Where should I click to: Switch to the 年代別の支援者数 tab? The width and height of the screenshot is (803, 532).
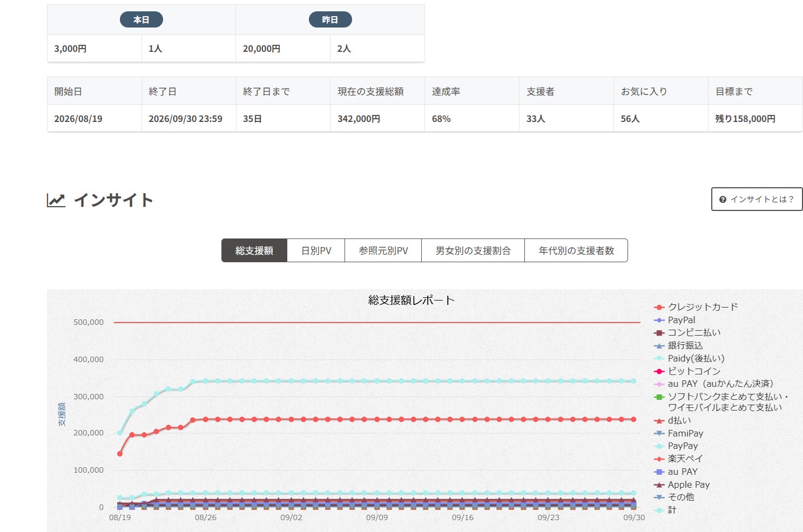point(576,250)
